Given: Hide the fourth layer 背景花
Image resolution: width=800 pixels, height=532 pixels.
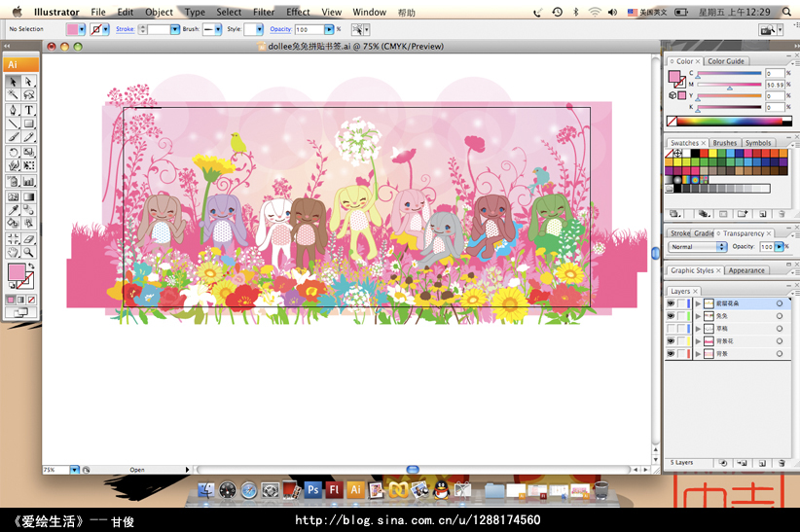Looking at the screenshot, I should click(x=671, y=340).
